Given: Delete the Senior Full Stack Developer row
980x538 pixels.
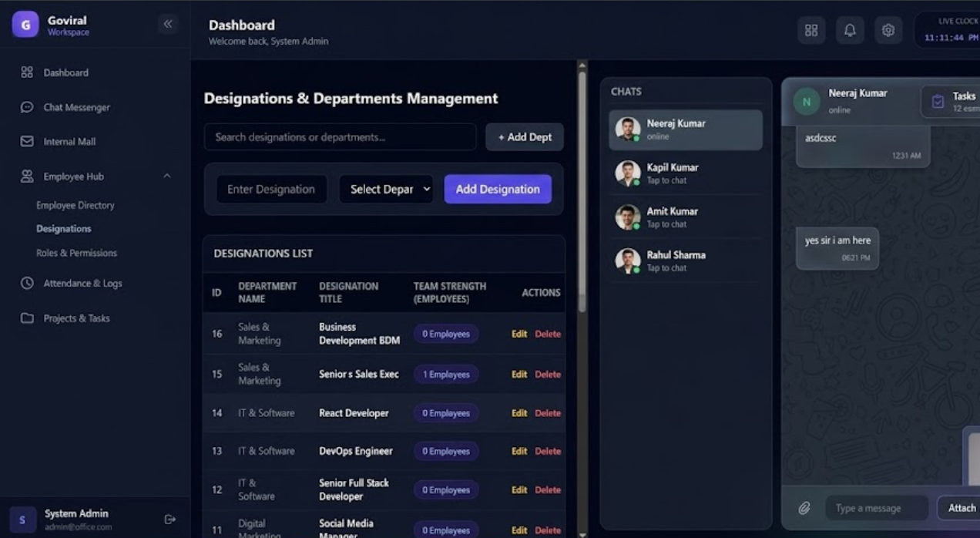Looking at the screenshot, I should point(548,489).
